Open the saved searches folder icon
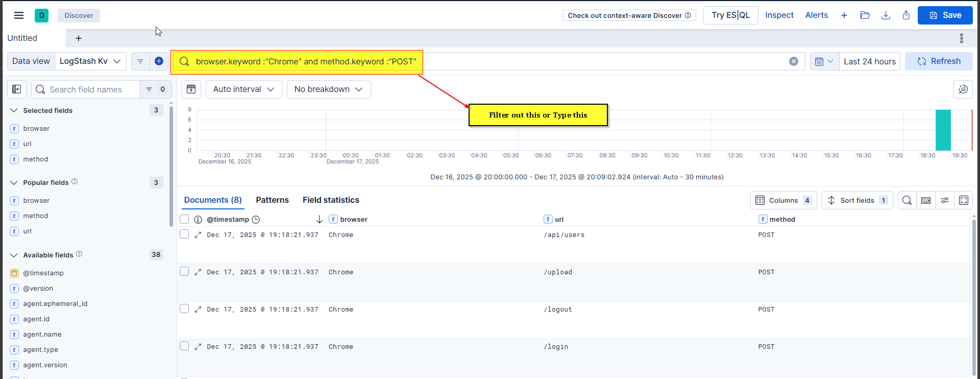 [x=865, y=15]
